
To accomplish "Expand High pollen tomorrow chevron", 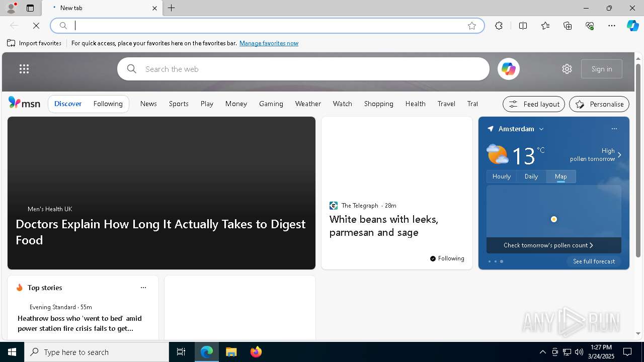I will coord(619,155).
